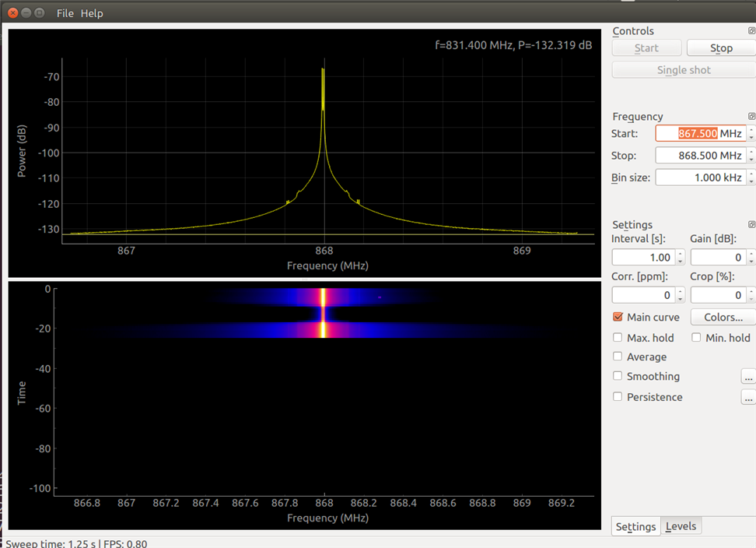Open Persistence options with the ellipsis button
Viewport: 756px width, 548px height.
coord(748,397)
